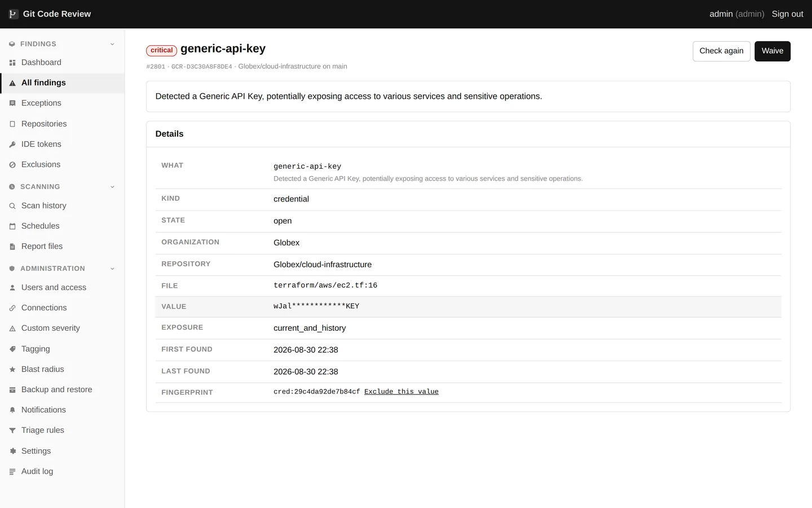
Task: Collapse the Findings section chevron
Action: pyautogui.click(x=112, y=44)
